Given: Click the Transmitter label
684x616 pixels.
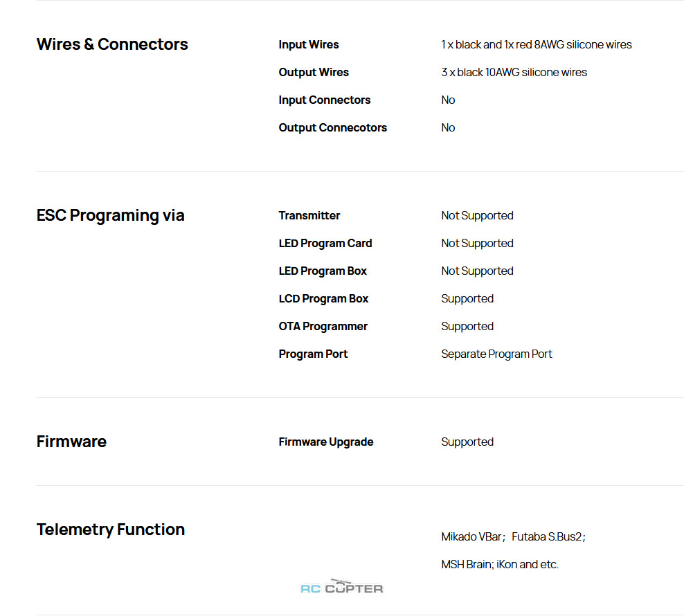Looking at the screenshot, I should tap(309, 215).
